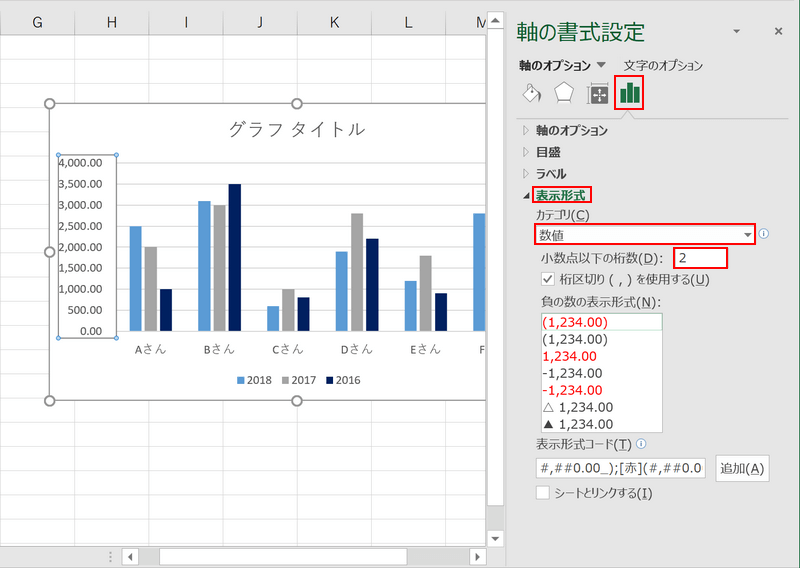Click the info icon next to 表示形式コード
Screen dimensions: 800x568
[x=641, y=444]
